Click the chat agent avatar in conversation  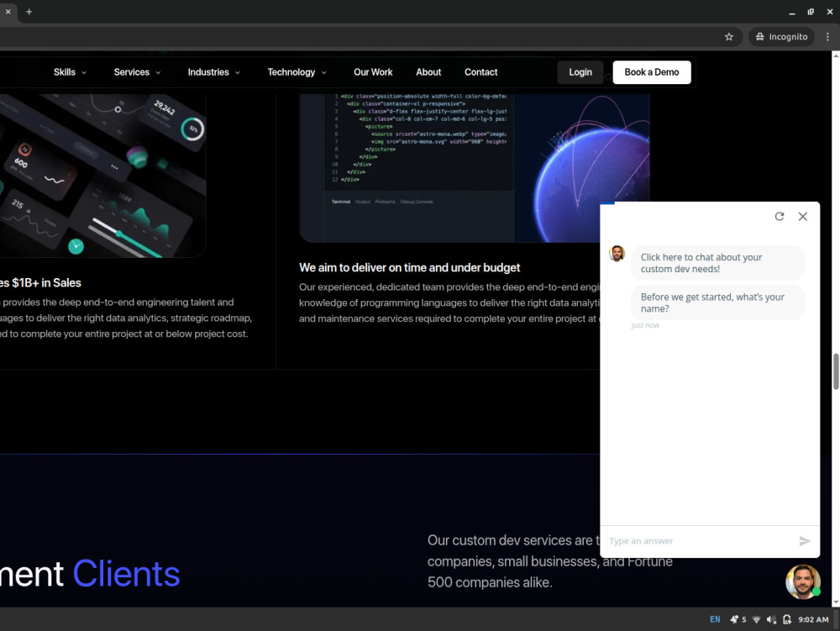click(617, 254)
